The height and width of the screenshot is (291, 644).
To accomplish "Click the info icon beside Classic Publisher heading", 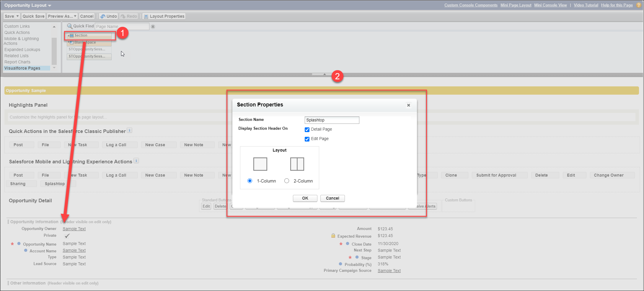I will (x=129, y=130).
